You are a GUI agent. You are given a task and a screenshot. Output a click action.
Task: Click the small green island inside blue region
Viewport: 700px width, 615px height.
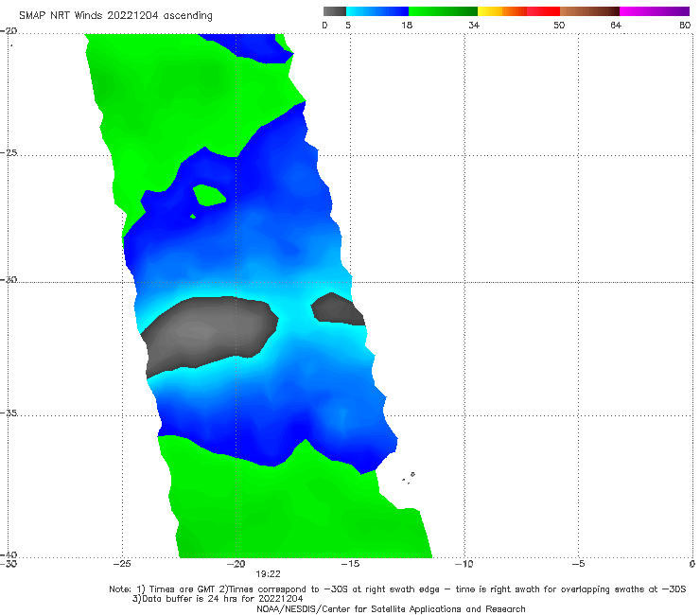pos(209,195)
